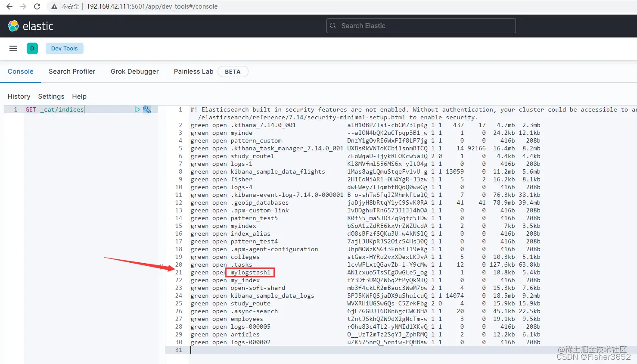637x364 pixels.
Task: Click the security warning line in output
Action: coord(413,113)
